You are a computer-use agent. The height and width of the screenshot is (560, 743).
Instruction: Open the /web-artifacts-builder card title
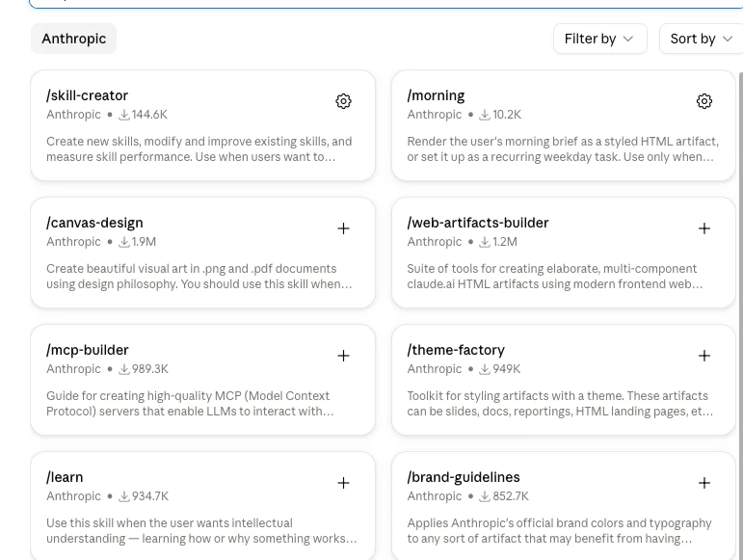click(x=478, y=223)
